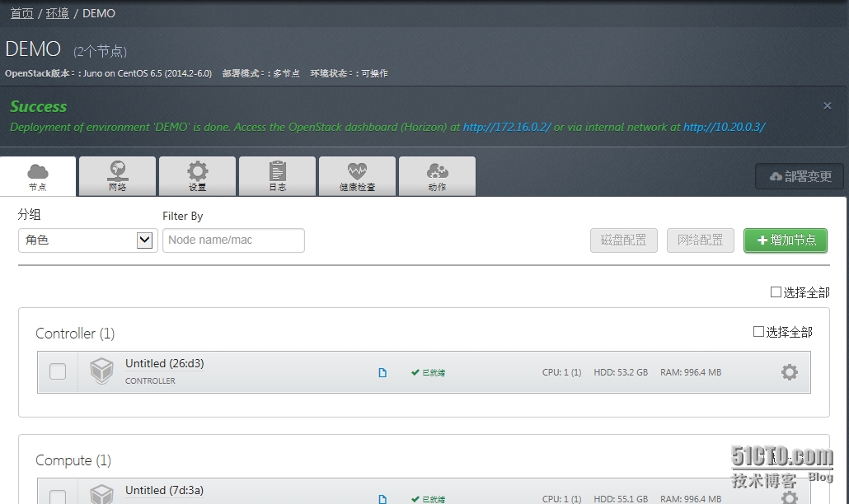Click the 已就绪 ready status of node 26:d3
The height and width of the screenshot is (504, 849).
pyautogui.click(x=428, y=372)
